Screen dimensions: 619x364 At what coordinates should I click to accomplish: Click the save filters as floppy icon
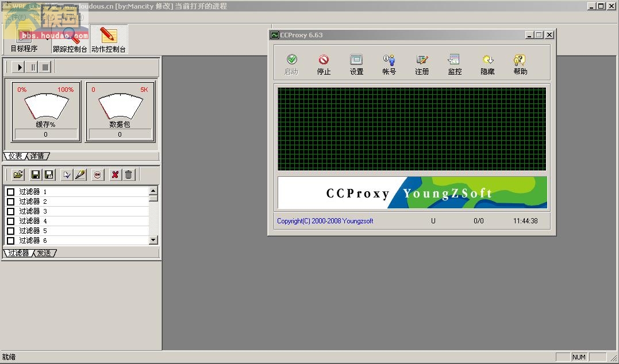pyautogui.click(x=49, y=175)
